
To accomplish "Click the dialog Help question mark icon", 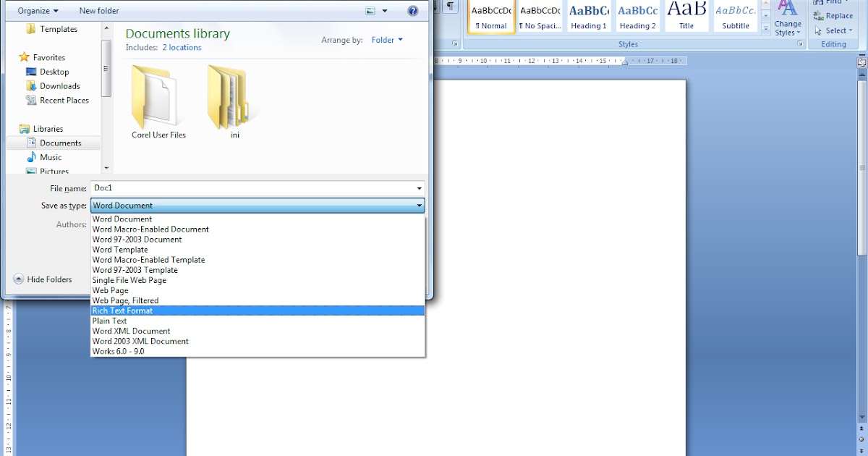I will coord(413,11).
